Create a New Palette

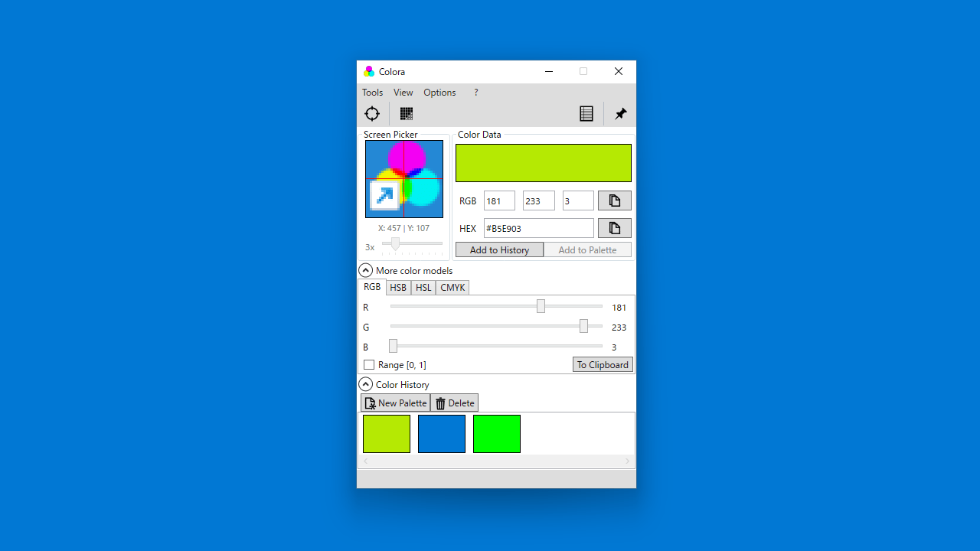click(x=396, y=403)
